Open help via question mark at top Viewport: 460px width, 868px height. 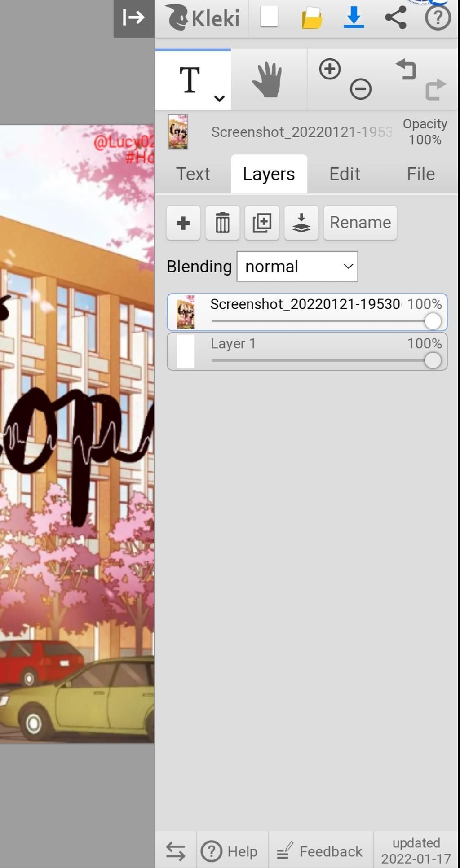pos(438,18)
